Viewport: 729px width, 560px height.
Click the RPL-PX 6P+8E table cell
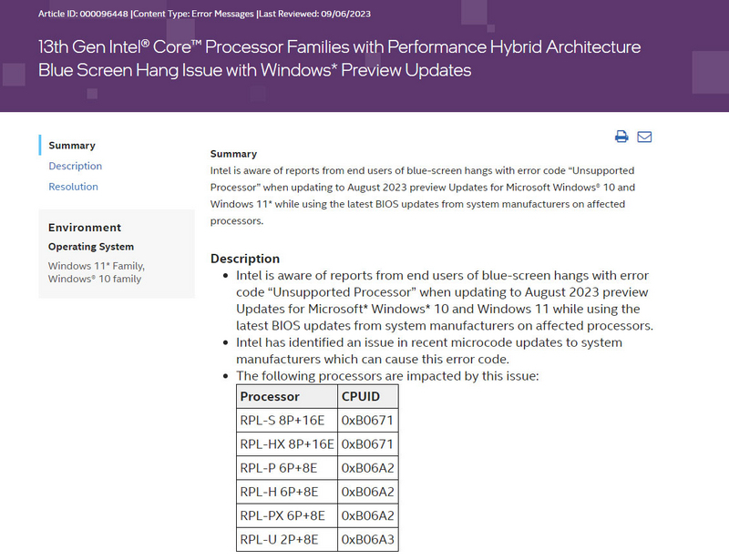287,515
